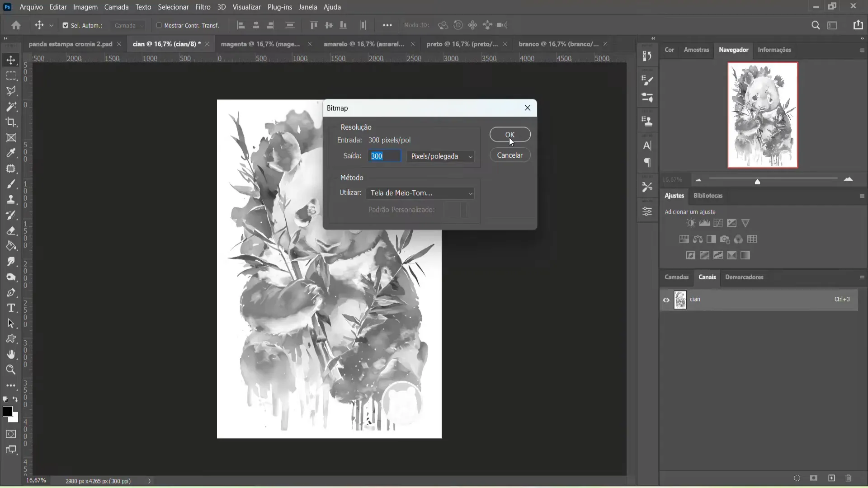Select the Hand tool
The height and width of the screenshot is (488, 868).
(x=11, y=354)
